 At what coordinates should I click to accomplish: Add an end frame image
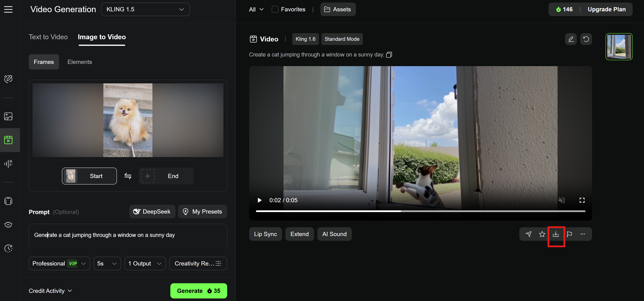[148, 176]
